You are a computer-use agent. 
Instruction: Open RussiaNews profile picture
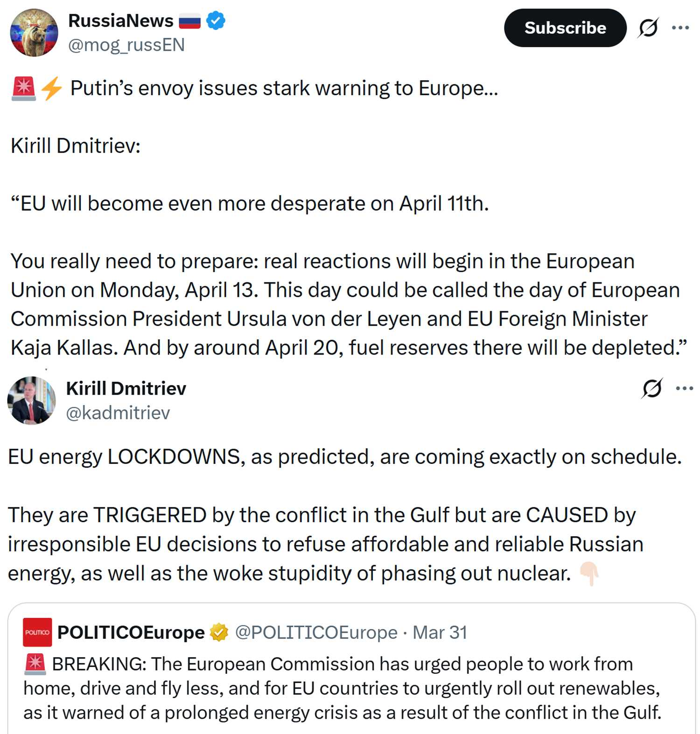pos(34,33)
